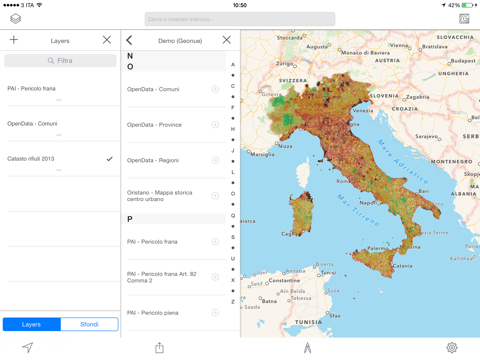Tap the compass north icon

(x=307, y=348)
